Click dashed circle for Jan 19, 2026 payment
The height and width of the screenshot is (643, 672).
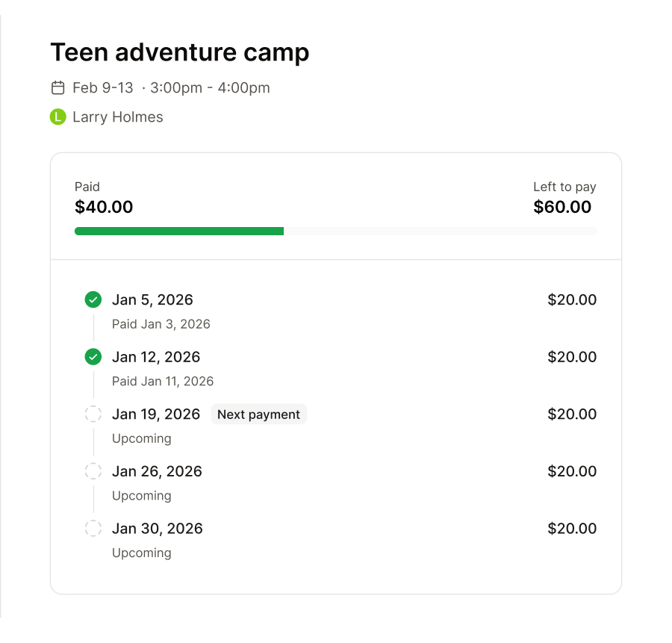point(93,414)
